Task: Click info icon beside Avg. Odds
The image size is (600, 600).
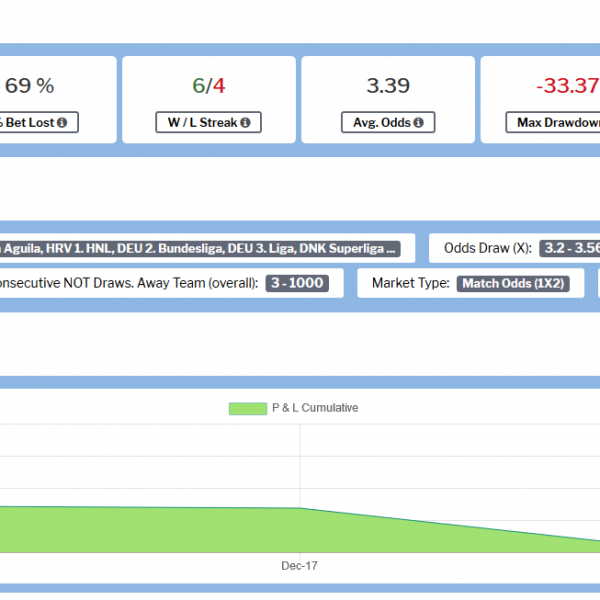Action: 418,123
